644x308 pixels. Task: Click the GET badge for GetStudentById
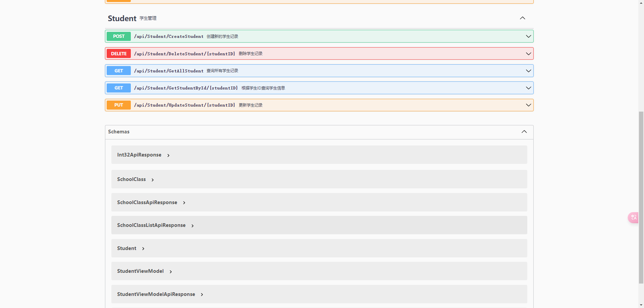click(119, 88)
